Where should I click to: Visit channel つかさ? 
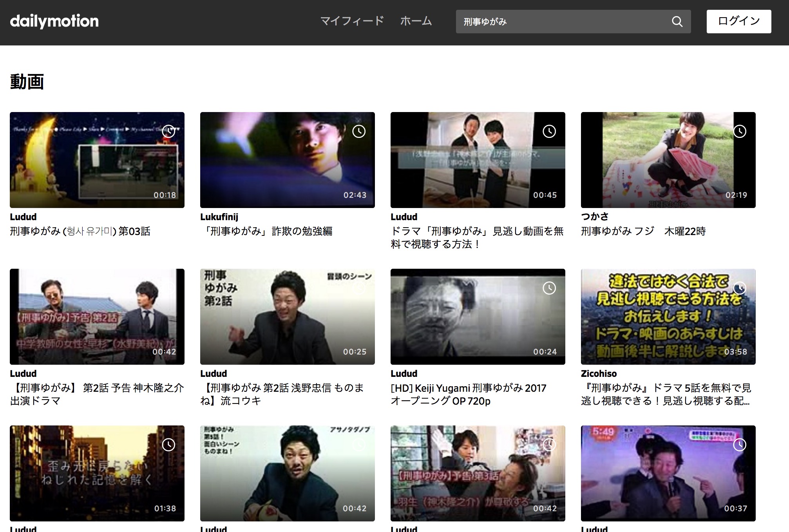595,216
